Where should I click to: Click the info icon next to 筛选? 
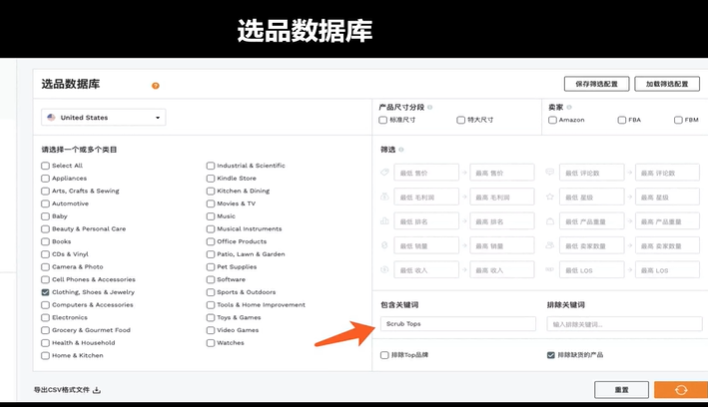point(401,150)
